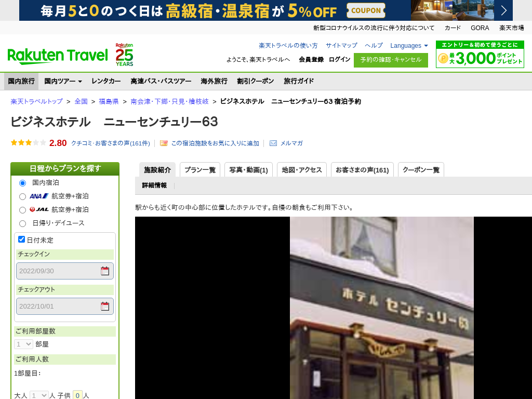Uncheck the 日付未定 checkbox
This screenshot has width=532, height=399.
point(21,240)
